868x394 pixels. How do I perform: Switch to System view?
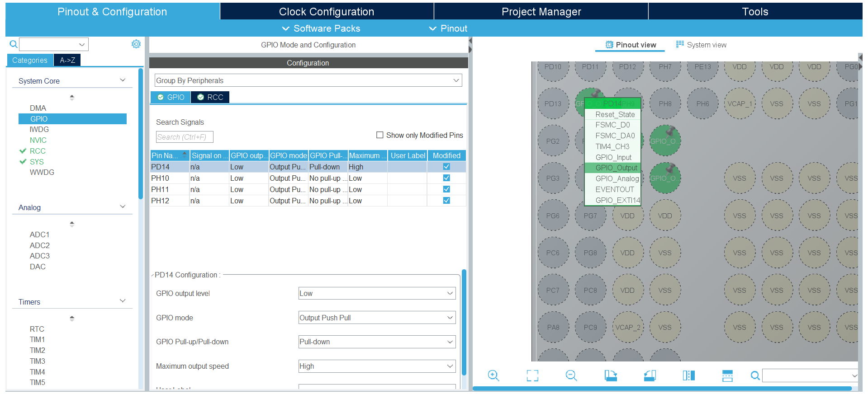click(x=701, y=45)
